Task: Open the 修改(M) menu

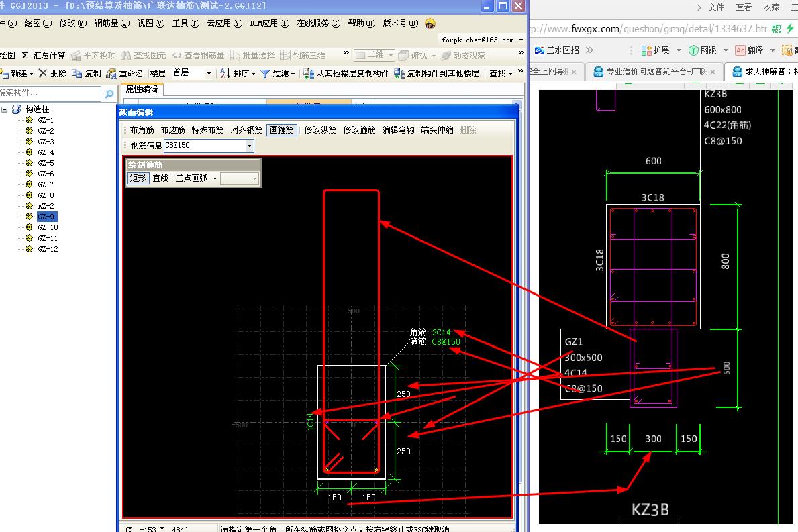Action: tap(72, 23)
